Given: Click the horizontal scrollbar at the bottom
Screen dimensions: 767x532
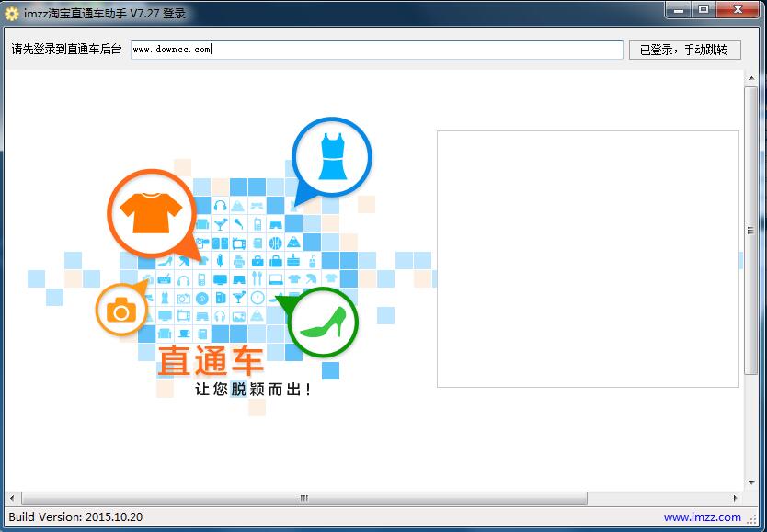Looking at the screenshot, I should [x=303, y=497].
